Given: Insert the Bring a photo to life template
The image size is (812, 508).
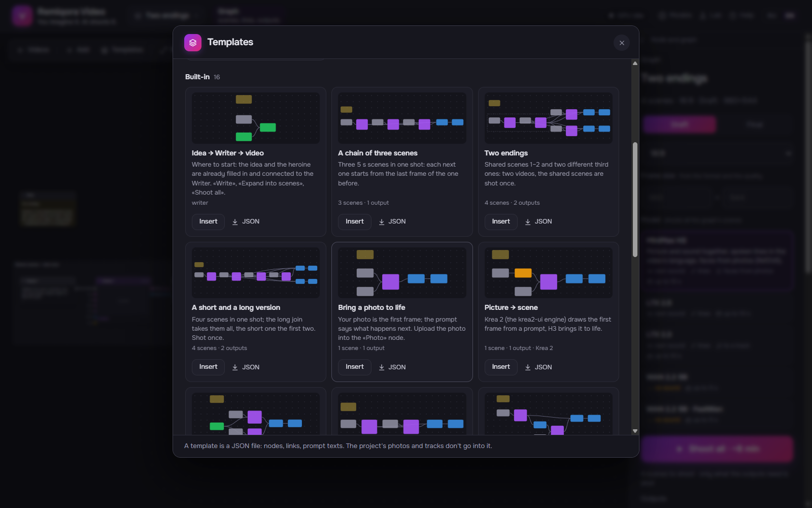Looking at the screenshot, I should coord(355,367).
